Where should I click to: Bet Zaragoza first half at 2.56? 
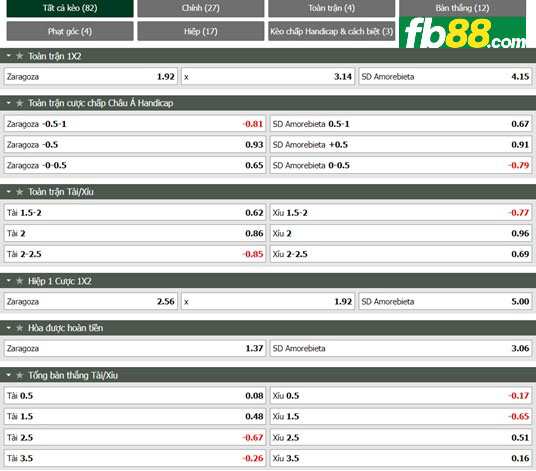tap(91, 301)
